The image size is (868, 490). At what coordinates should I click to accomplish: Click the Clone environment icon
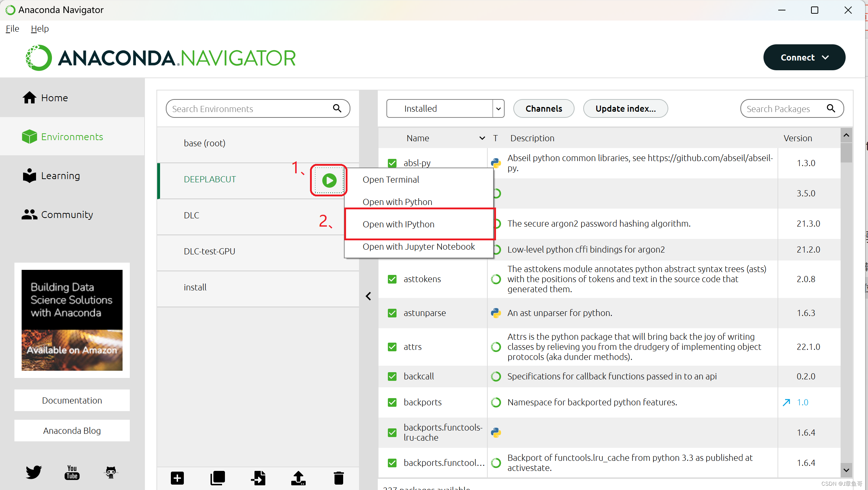[218, 478]
